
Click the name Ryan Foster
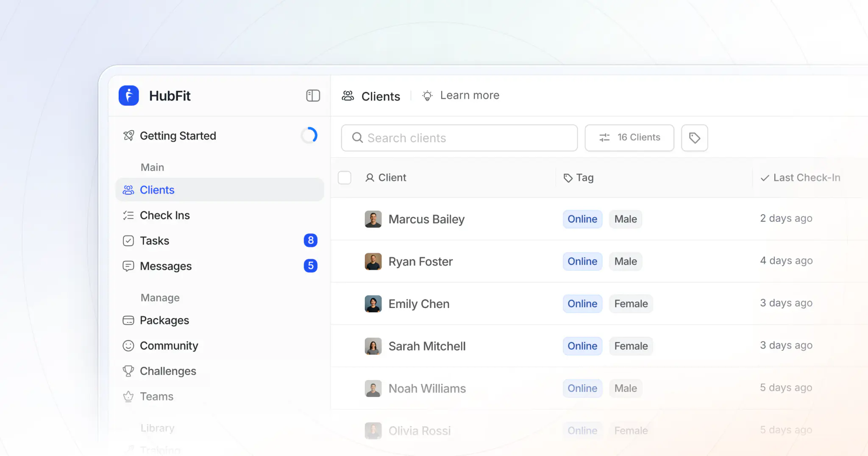(x=420, y=262)
